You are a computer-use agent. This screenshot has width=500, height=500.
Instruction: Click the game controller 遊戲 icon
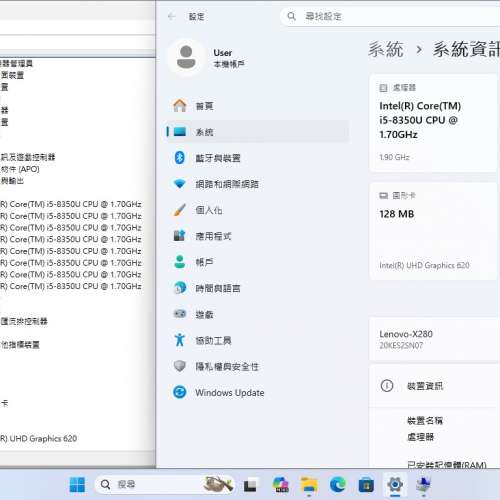coord(180,314)
